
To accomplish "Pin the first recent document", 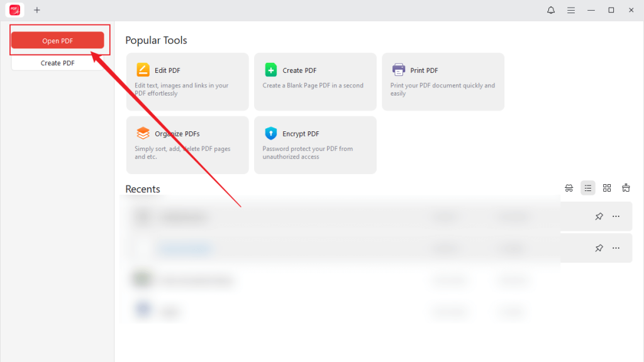I will [599, 216].
